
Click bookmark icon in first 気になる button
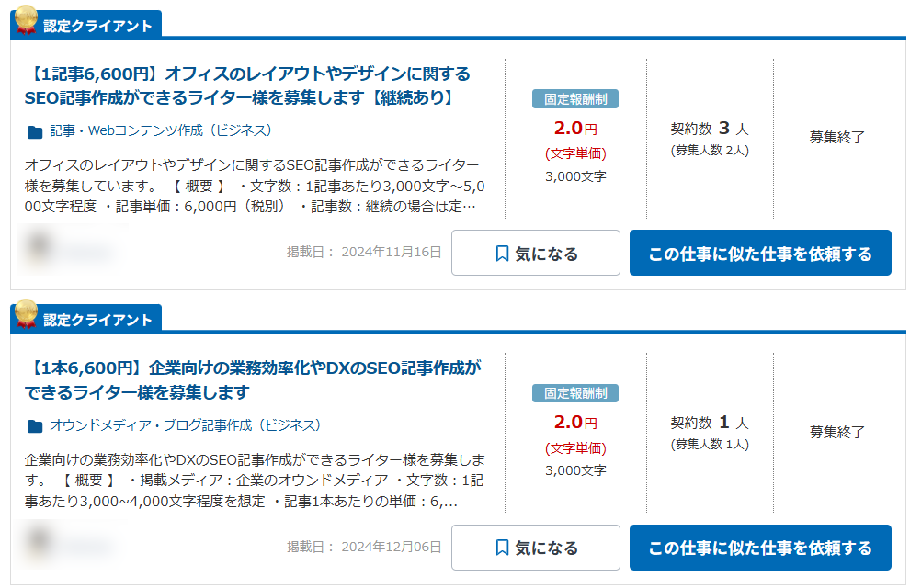tap(502, 254)
